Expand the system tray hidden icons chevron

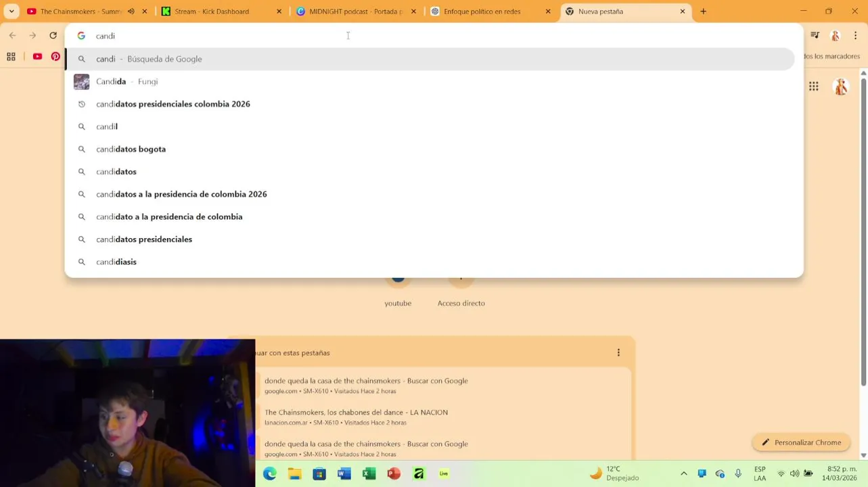pos(684,473)
